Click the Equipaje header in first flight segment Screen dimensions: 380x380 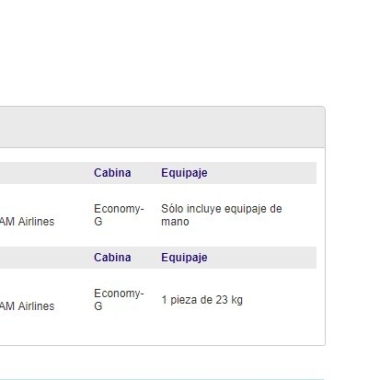tap(184, 173)
